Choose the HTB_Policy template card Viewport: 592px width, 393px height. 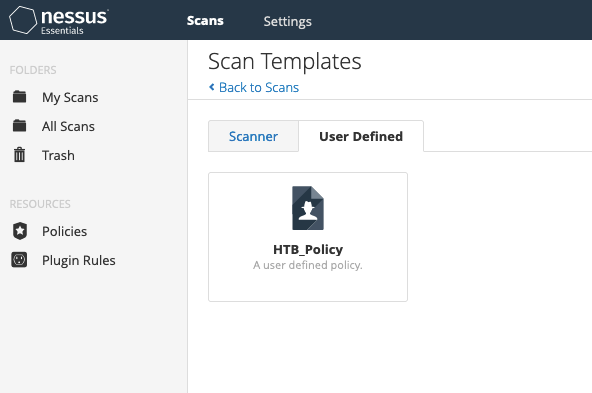pos(308,237)
